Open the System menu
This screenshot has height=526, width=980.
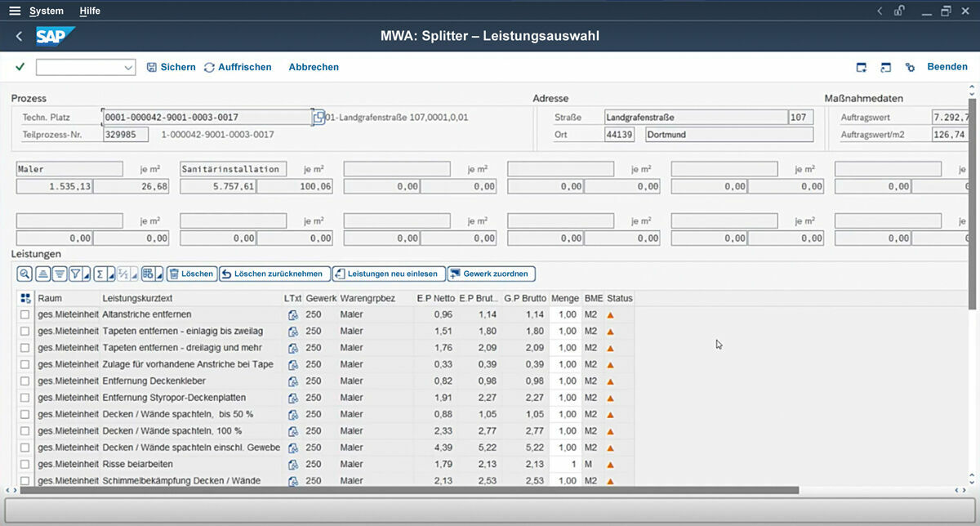pyautogui.click(x=46, y=11)
